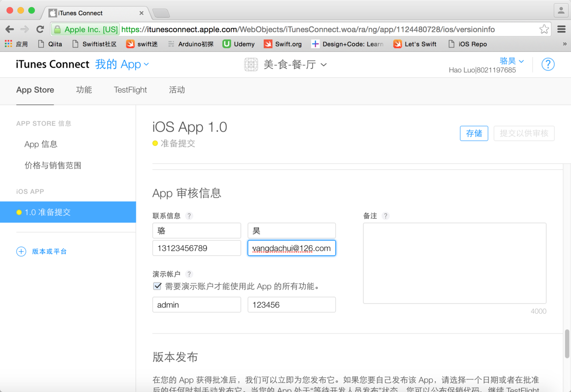
Task: Click the Chrome profile avatar icon
Action: pos(561,10)
